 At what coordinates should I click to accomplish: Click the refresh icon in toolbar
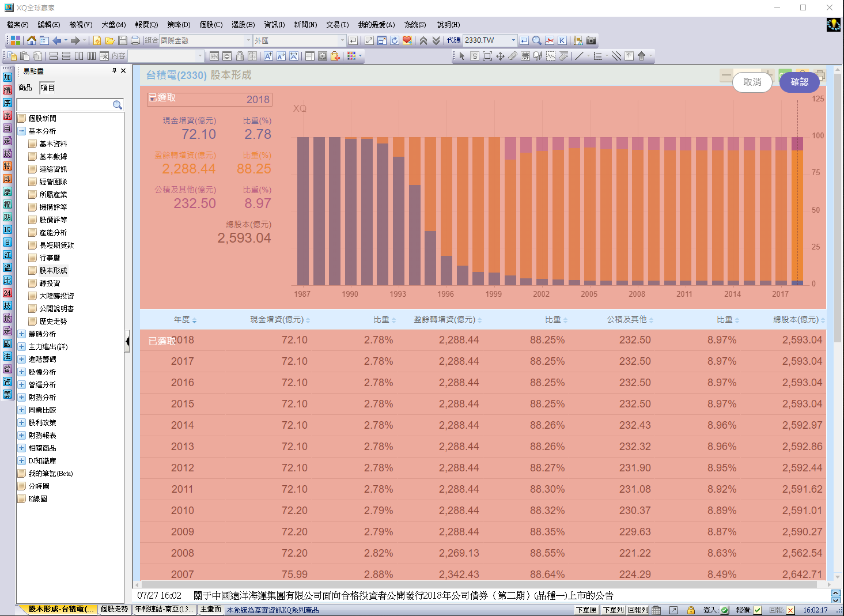point(394,40)
